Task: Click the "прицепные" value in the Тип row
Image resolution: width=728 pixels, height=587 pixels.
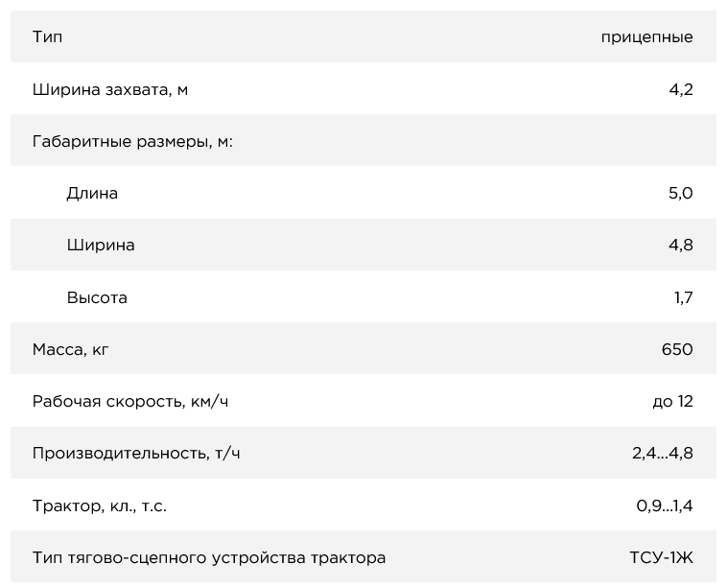Action: 646,37
